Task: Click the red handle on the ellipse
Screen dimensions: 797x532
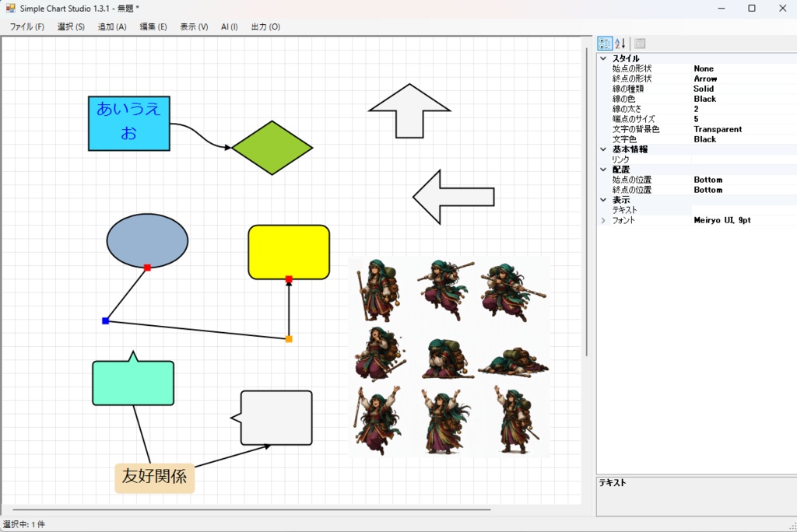Action: pyautogui.click(x=147, y=268)
